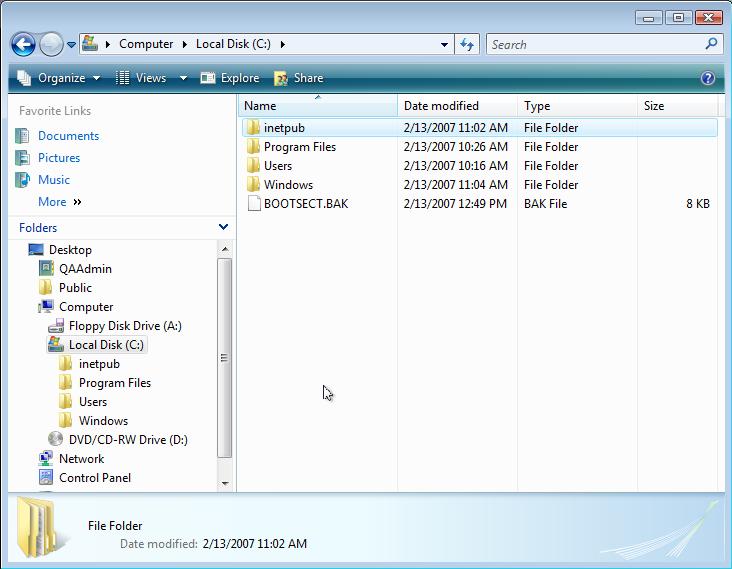Click the Windows folder icon in file list
Screen dimensions: 732x569
click(x=253, y=184)
